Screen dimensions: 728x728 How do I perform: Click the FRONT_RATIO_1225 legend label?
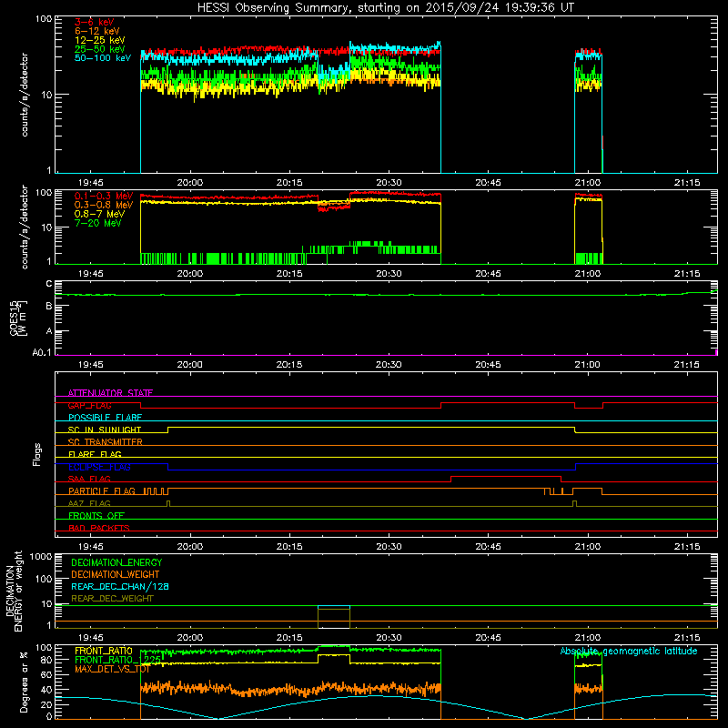click(x=117, y=660)
